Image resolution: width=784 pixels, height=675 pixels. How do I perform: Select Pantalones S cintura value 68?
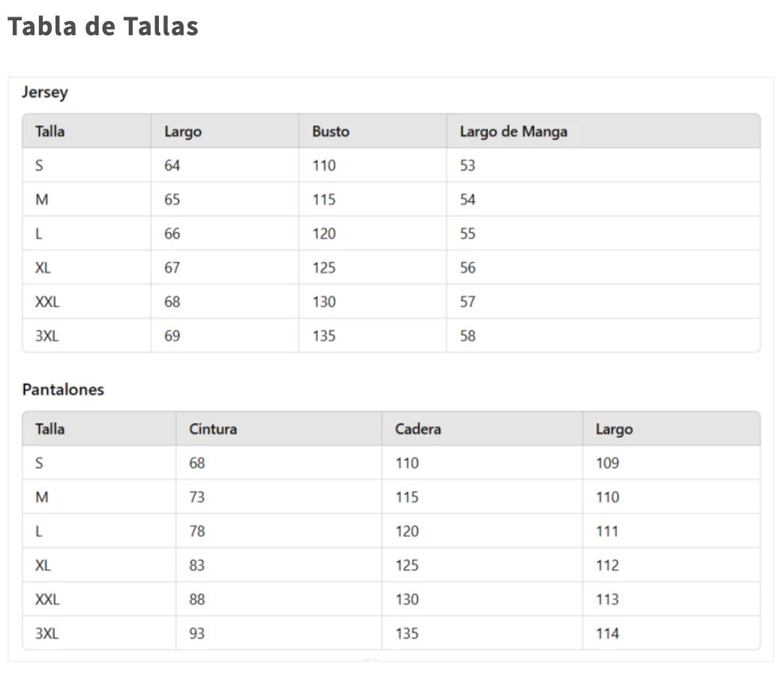tap(197, 463)
